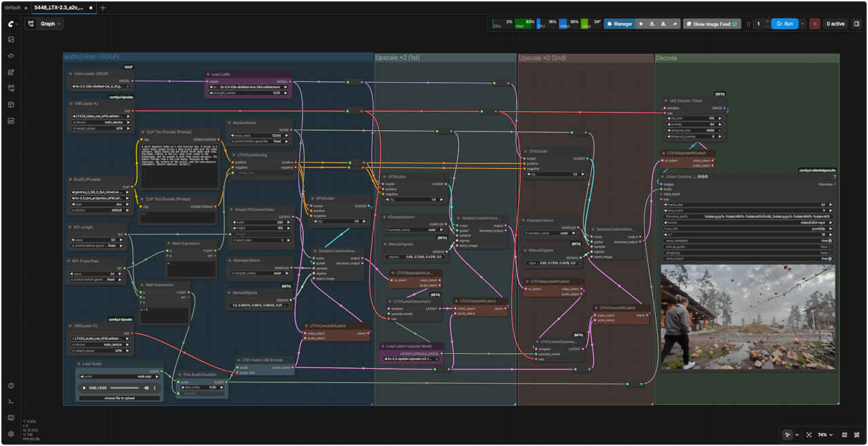Increase batch count stepper up arrow
Image resolution: width=868 pixels, height=446 pixels.
(768, 21)
